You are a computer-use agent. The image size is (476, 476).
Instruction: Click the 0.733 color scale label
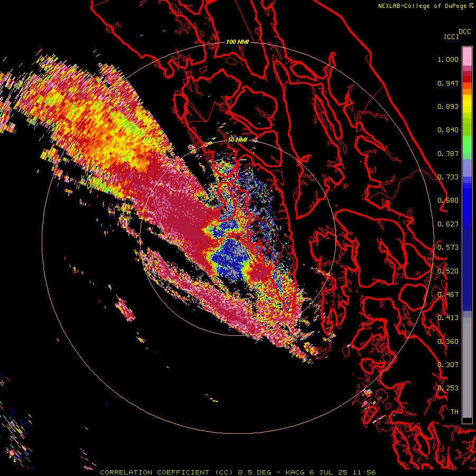coord(448,177)
